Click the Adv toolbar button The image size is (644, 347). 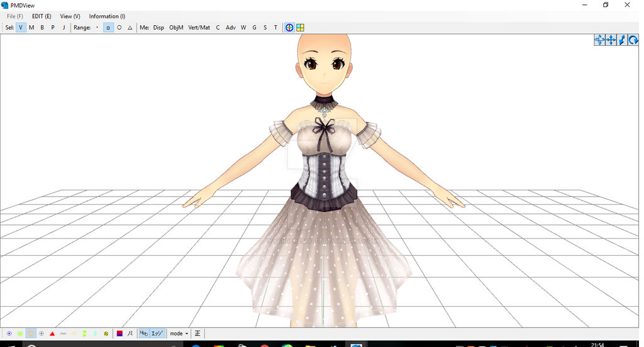(231, 28)
